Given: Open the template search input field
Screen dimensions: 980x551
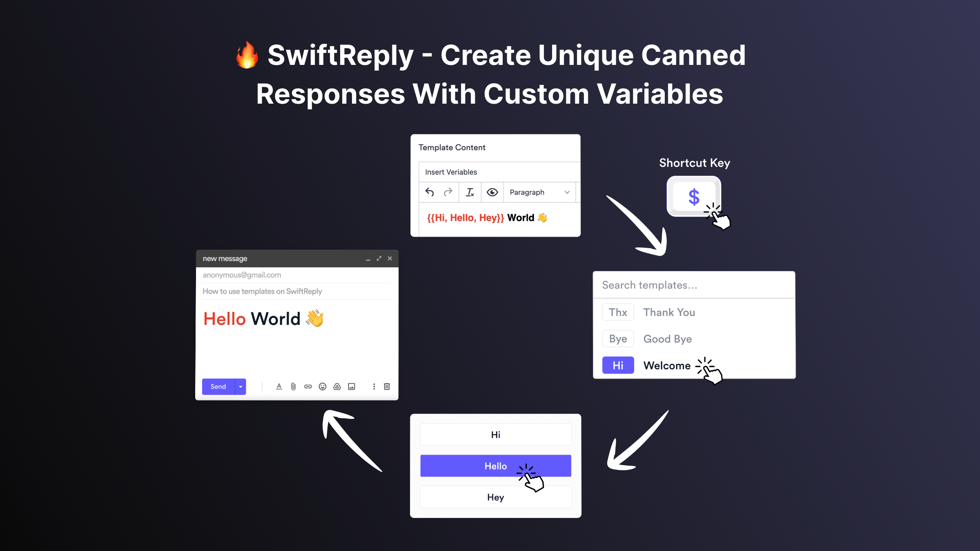Looking at the screenshot, I should [694, 284].
